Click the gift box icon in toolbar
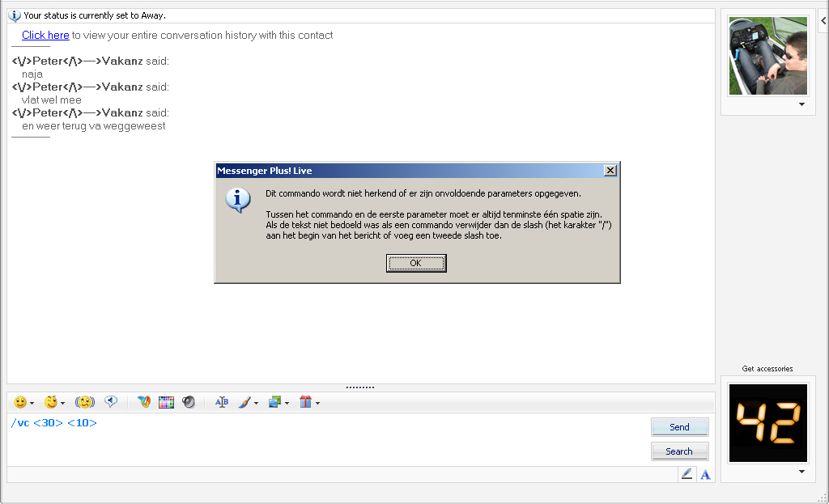 click(305, 403)
